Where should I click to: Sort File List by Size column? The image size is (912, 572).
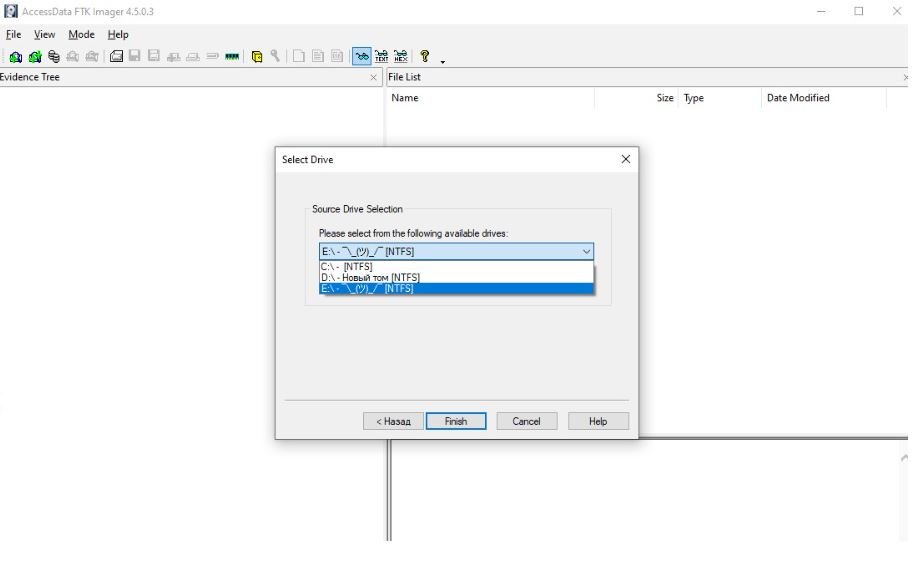click(636, 98)
